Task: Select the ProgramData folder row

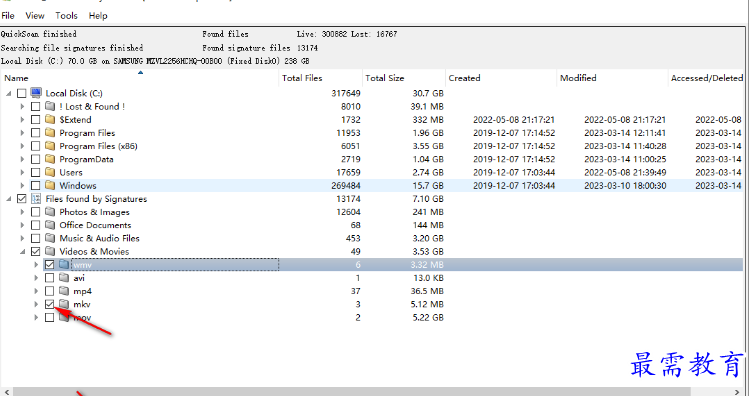Action: pyautogui.click(x=372, y=159)
